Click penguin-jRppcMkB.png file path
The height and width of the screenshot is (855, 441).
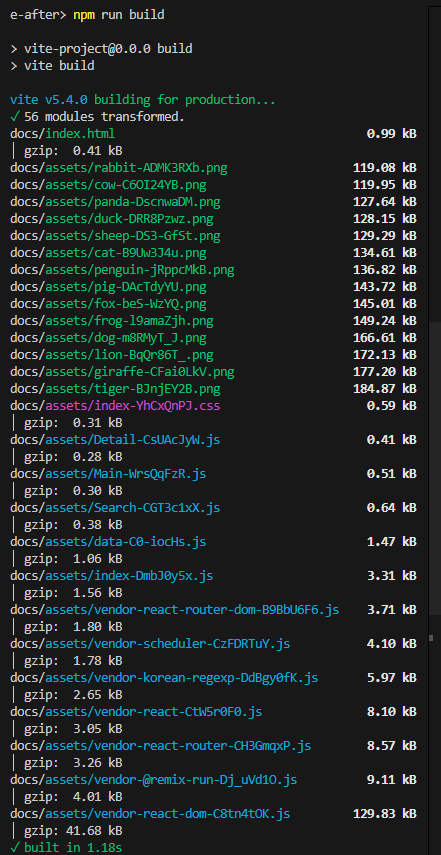pos(122,269)
